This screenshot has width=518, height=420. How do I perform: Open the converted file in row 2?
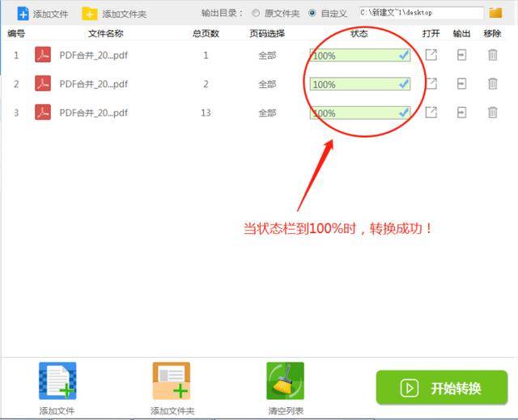(x=431, y=83)
